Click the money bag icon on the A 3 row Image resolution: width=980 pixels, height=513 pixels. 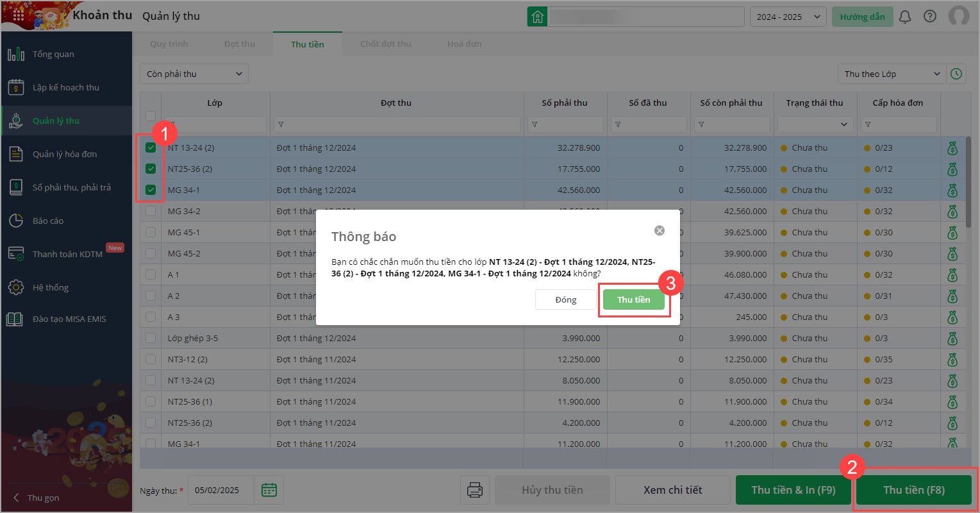pyautogui.click(x=952, y=317)
